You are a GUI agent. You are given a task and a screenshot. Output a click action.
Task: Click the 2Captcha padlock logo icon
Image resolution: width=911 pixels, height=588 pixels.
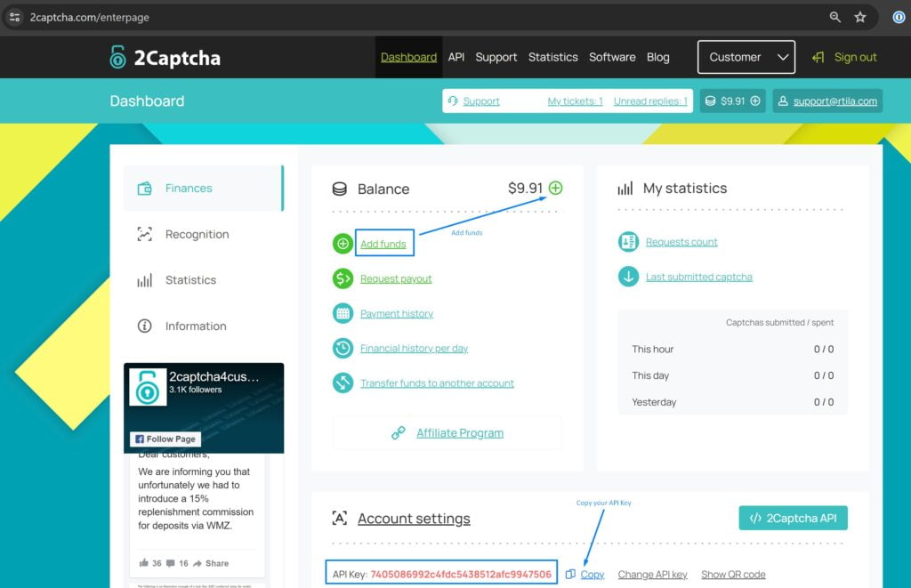click(x=117, y=57)
